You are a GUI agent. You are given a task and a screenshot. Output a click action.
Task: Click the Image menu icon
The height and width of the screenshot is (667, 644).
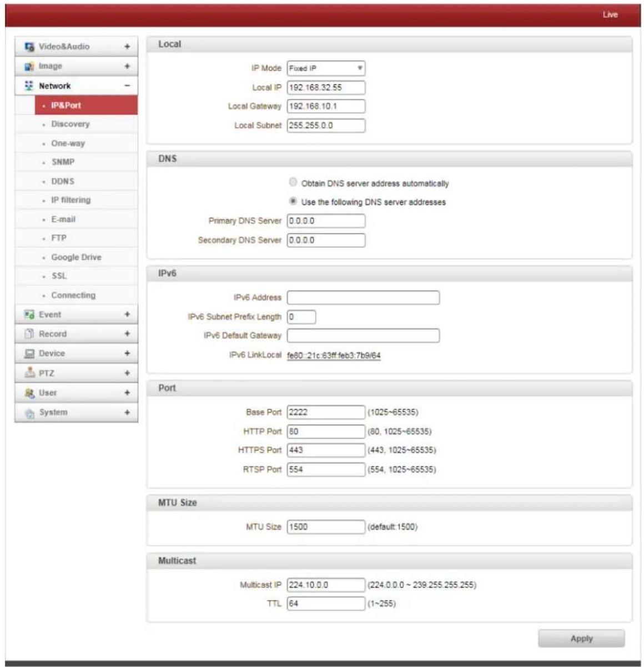click(x=29, y=66)
